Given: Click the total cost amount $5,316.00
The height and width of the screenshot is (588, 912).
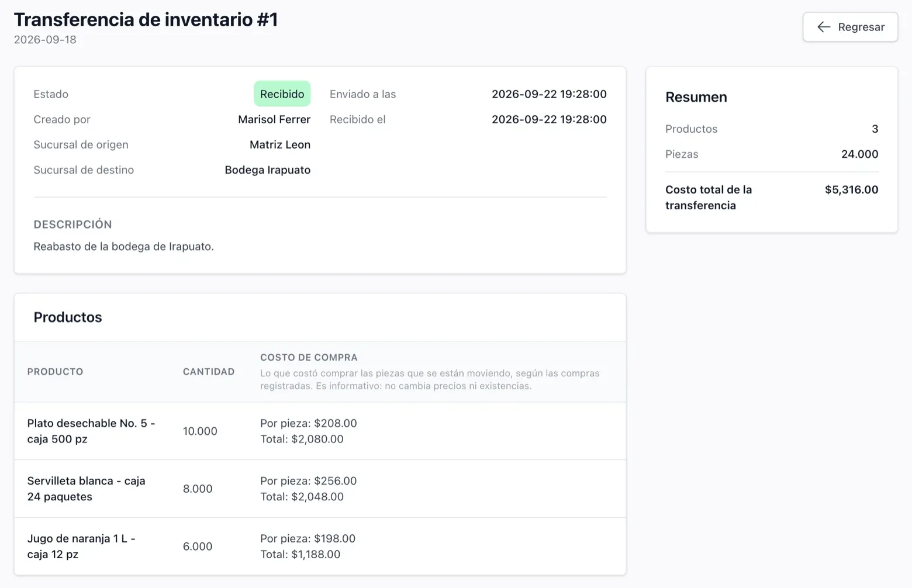Looking at the screenshot, I should pyautogui.click(x=851, y=189).
